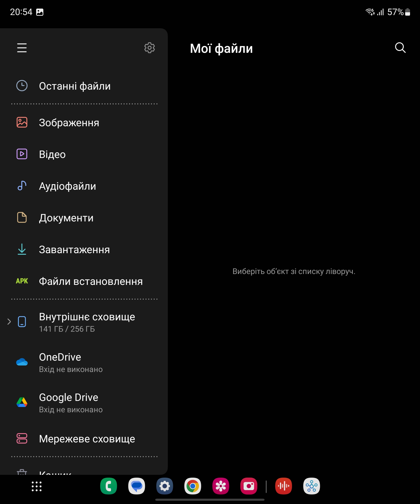Open the My Files settings gear

click(149, 48)
